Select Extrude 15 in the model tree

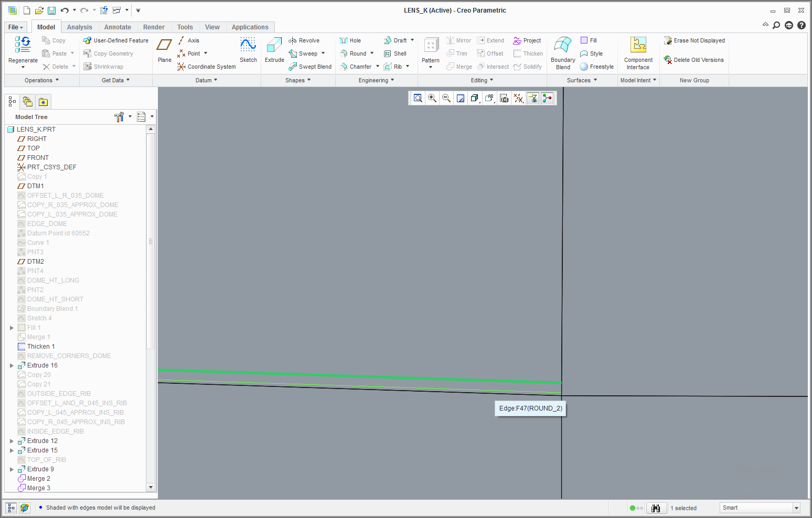click(42, 450)
